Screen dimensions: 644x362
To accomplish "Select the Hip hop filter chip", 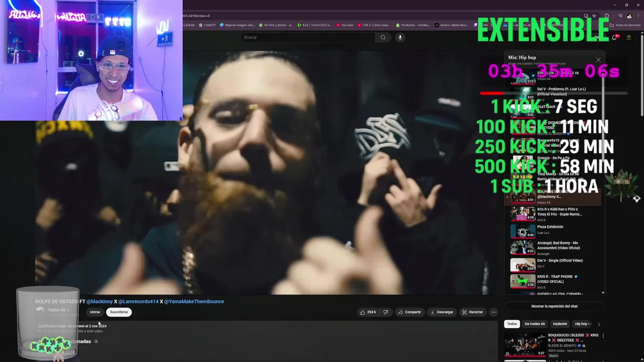I will (583, 324).
